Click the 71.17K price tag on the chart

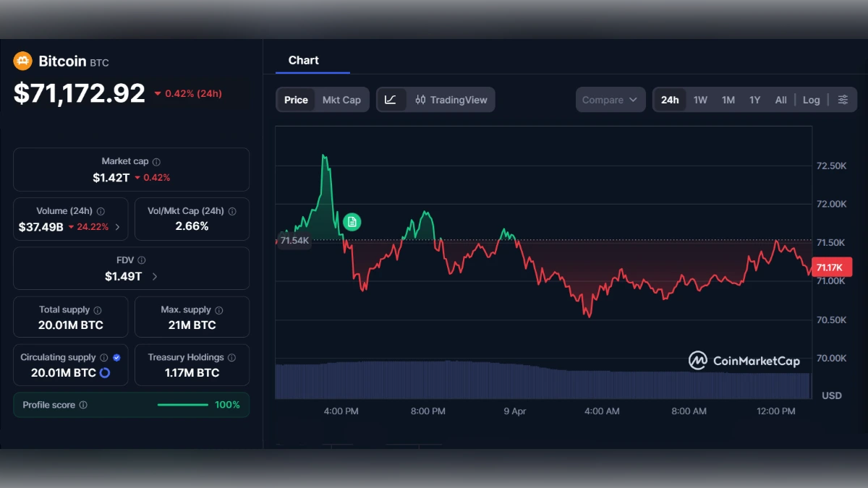(x=831, y=267)
